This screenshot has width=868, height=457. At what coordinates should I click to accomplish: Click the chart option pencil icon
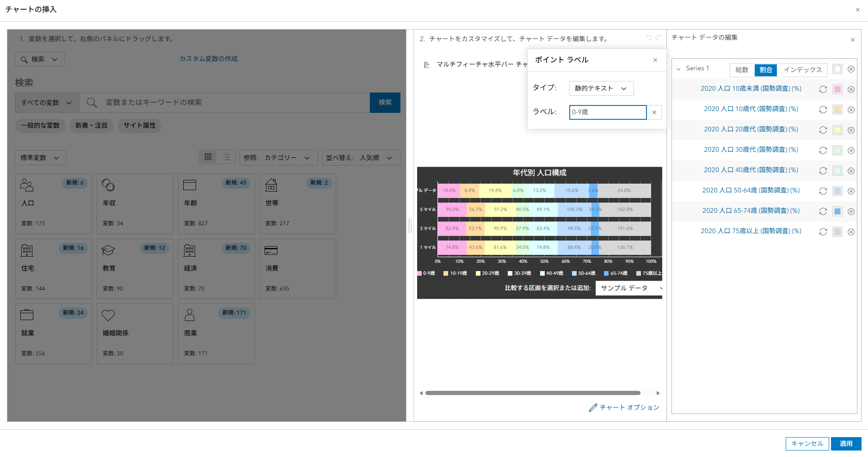click(x=593, y=408)
